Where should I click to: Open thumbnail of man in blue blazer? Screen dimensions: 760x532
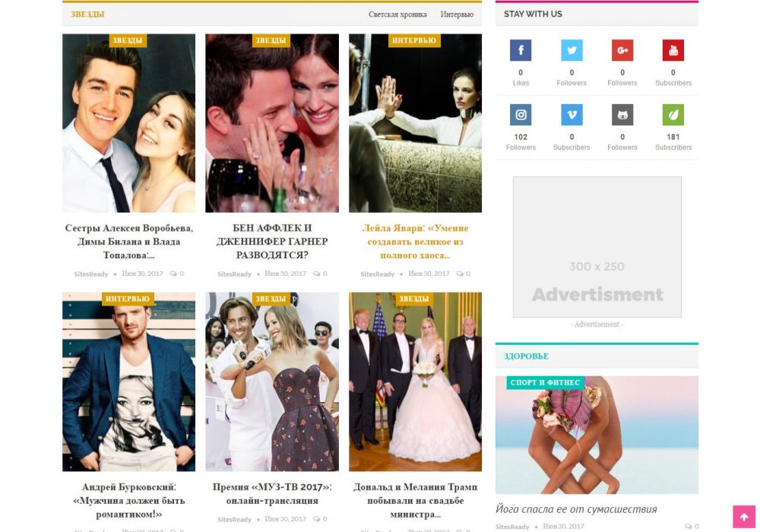(129, 382)
